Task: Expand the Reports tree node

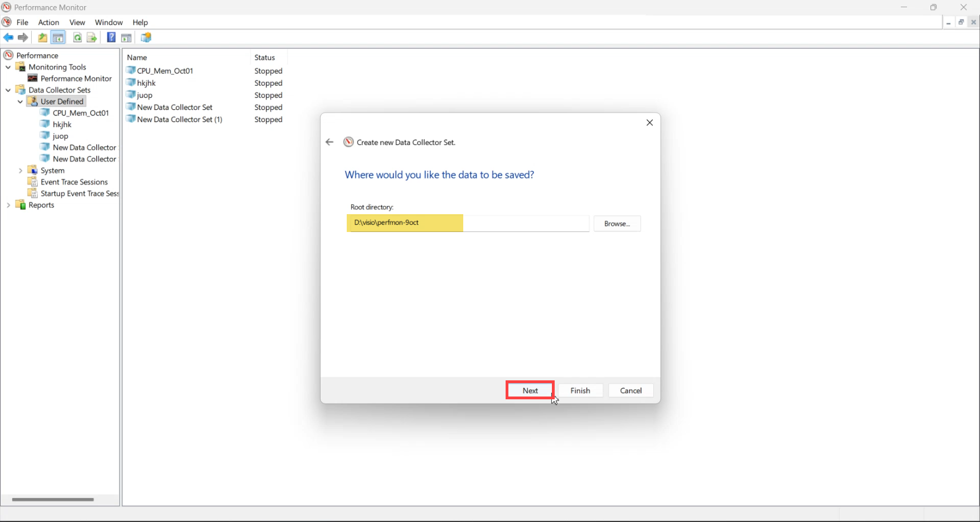Action: [x=8, y=205]
